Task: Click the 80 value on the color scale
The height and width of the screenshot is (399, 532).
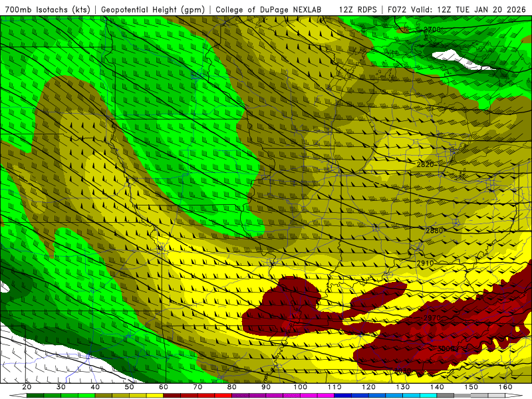Action: pyautogui.click(x=231, y=387)
